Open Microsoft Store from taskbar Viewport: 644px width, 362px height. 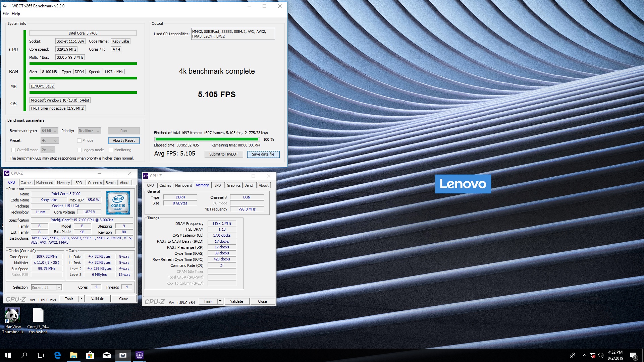[x=90, y=355]
